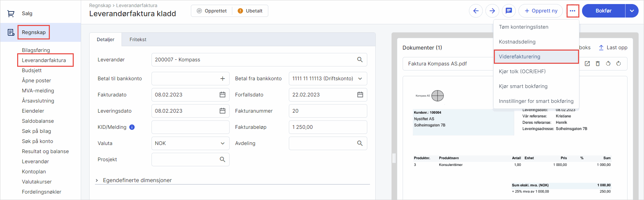Screen dimensions: 644x200
Task: Click the three-dots more actions button
Action: pyautogui.click(x=572, y=11)
